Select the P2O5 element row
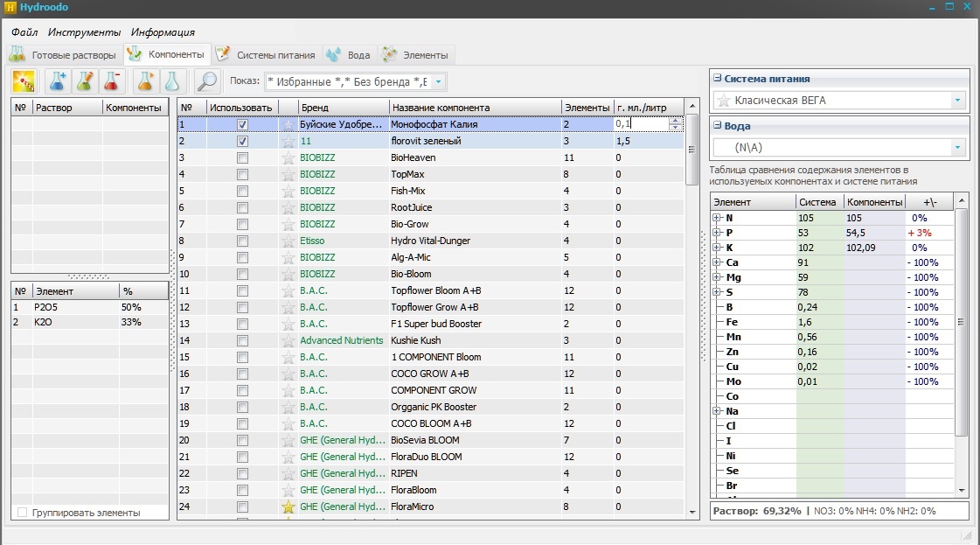 pos(90,307)
